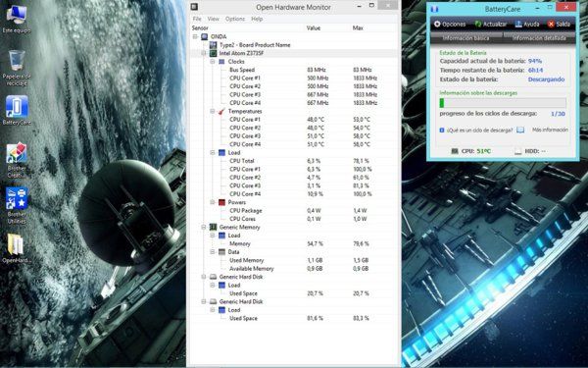Click the Intel Atom Z3735F processor icon

213,53
